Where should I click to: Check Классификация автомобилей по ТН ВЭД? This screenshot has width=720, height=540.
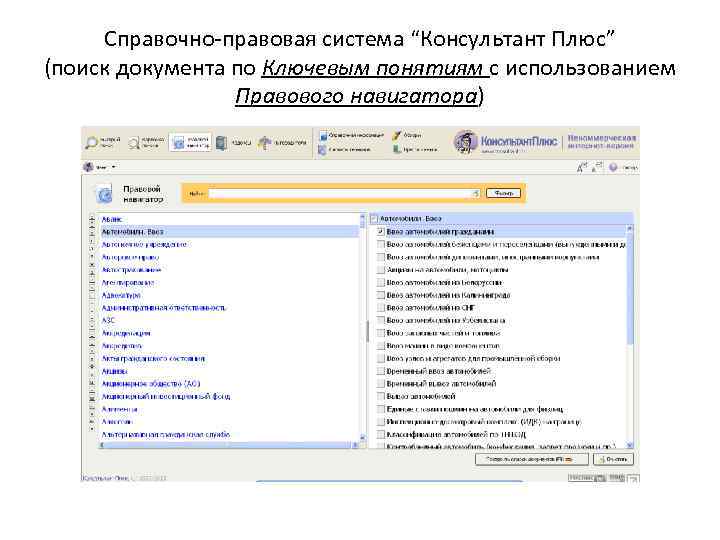tap(381, 434)
